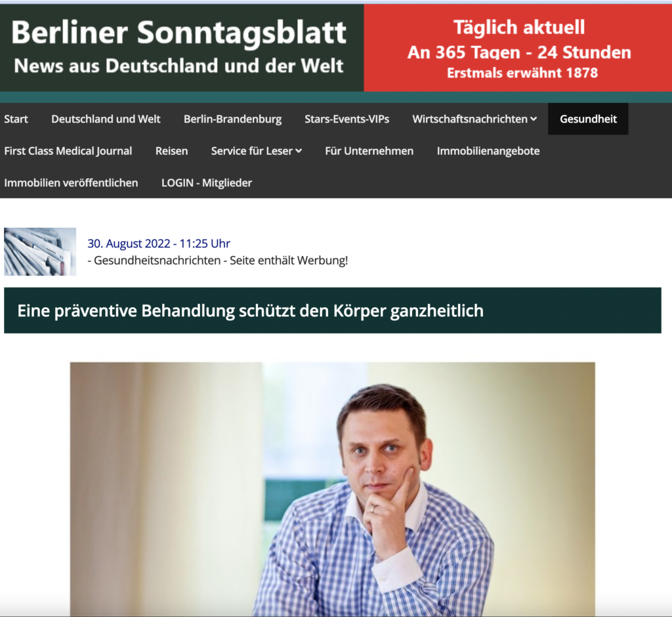
Task: Open the Start menu item
Action: point(16,119)
